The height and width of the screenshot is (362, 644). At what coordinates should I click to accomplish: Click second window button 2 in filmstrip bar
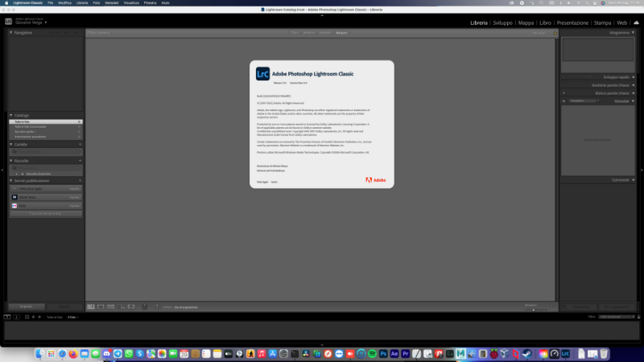point(16,317)
